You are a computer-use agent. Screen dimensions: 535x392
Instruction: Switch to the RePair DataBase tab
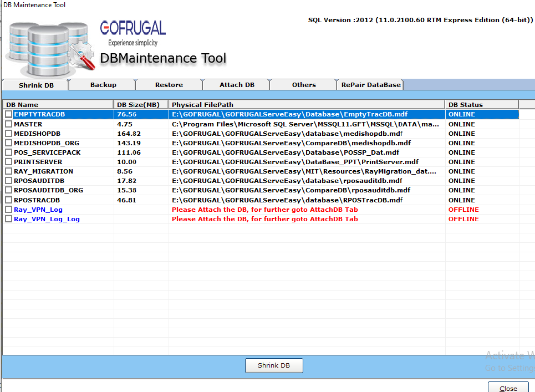pyautogui.click(x=370, y=85)
